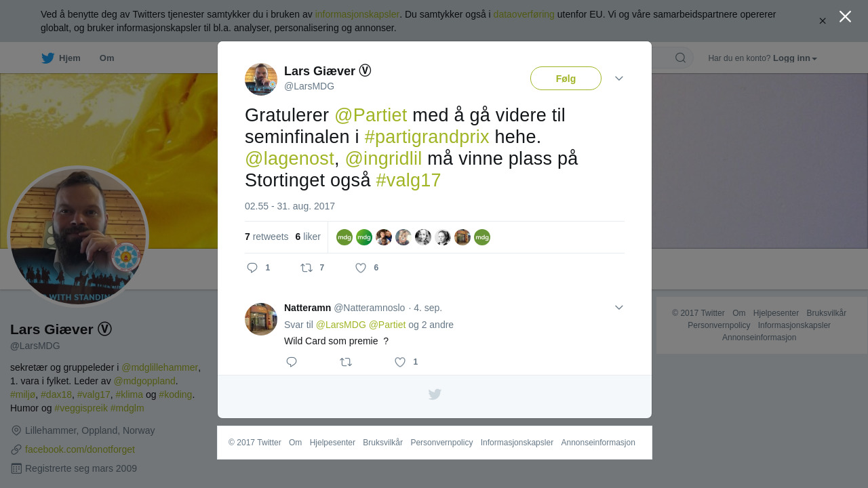This screenshot has height=488, width=868.
Task: Open the options chevron on Natteramn's reply
Action: coord(619,308)
